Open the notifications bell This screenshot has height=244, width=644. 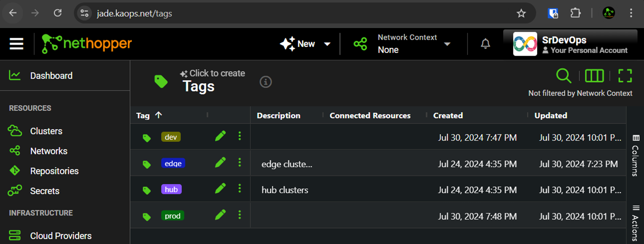point(485,43)
